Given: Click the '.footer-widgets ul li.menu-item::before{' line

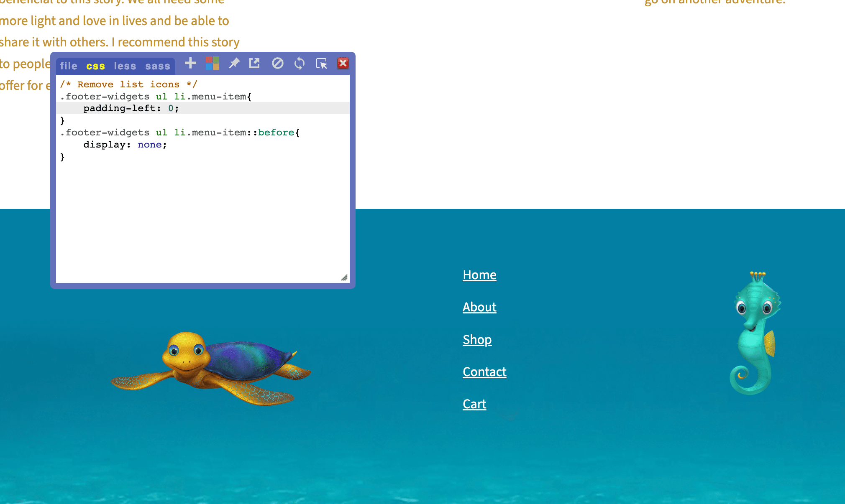Looking at the screenshot, I should coord(180,132).
